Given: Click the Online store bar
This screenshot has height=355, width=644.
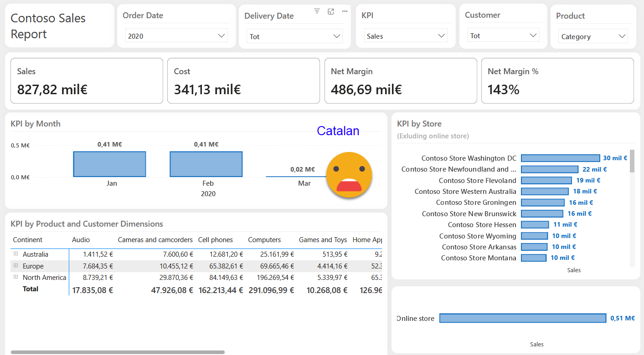Looking at the screenshot, I should [x=522, y=318].
